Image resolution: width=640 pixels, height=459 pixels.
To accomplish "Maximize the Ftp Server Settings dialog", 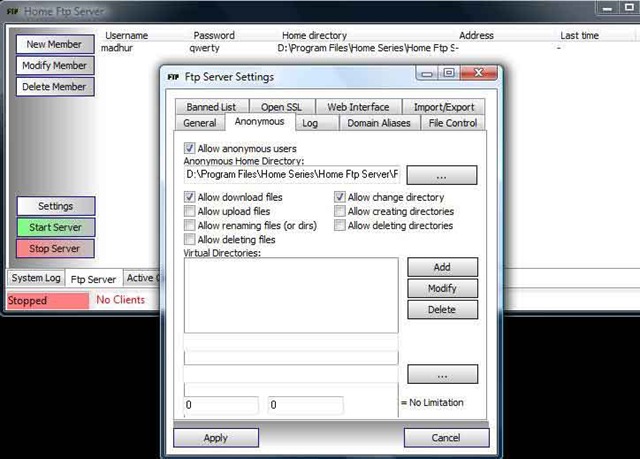I will pos(449,73).
